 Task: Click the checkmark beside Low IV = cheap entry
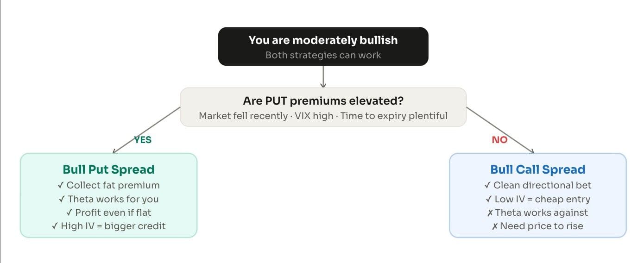click(489, 199)
